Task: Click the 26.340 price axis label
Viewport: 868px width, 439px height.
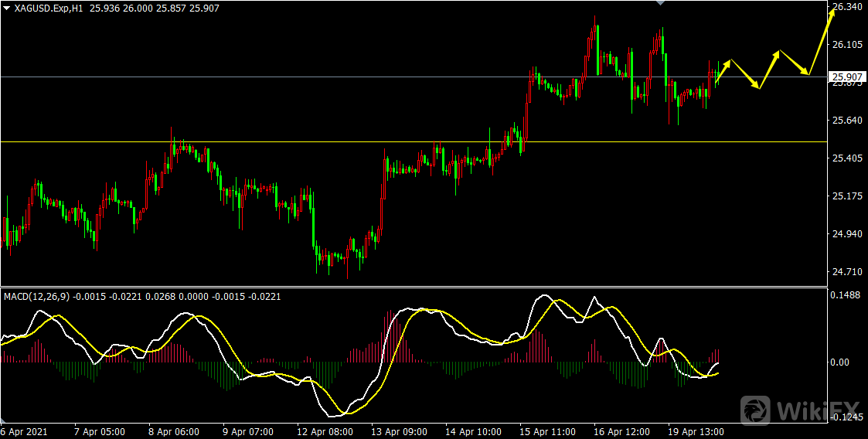Action: [846, 7]
